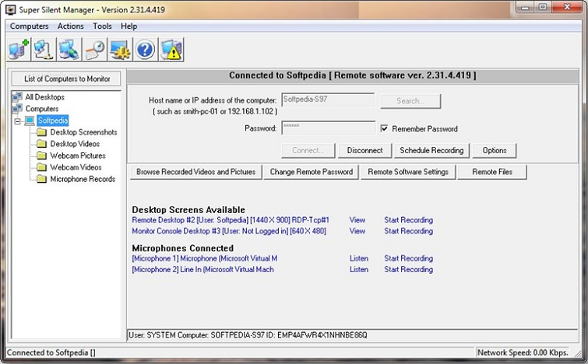Click the Disconnect button

(x=364, y=150)
